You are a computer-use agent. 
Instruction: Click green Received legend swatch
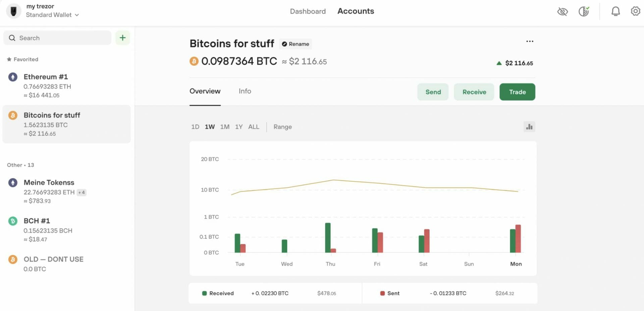point(204,293)
